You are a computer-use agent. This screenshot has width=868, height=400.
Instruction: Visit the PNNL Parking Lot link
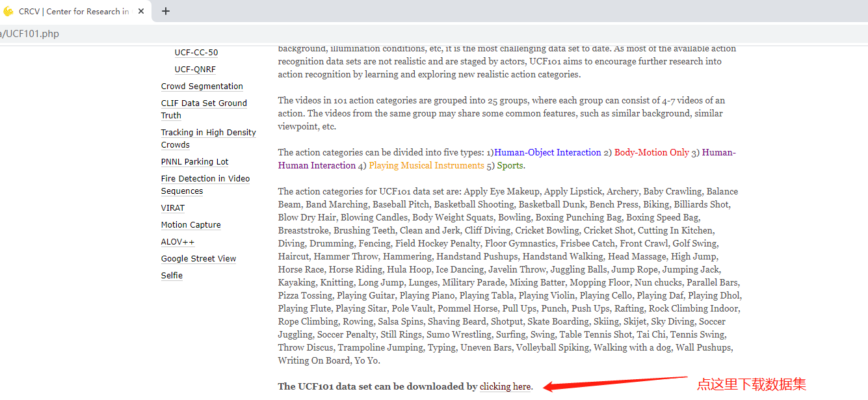tap(195, 162)
